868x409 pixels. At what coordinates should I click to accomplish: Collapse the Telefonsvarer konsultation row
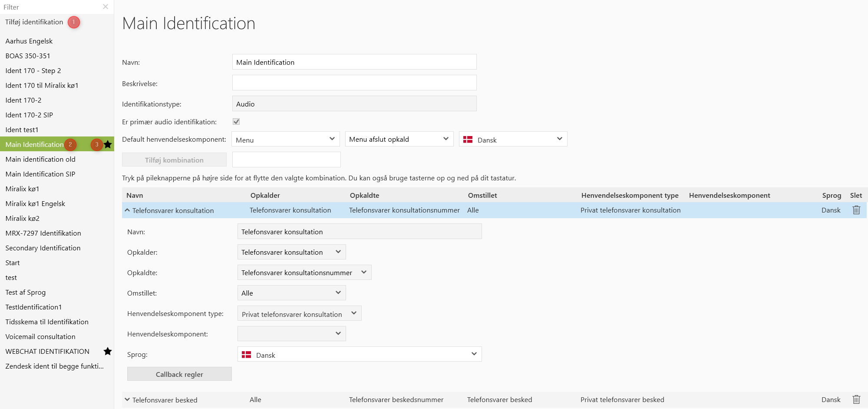coord(127,210)
